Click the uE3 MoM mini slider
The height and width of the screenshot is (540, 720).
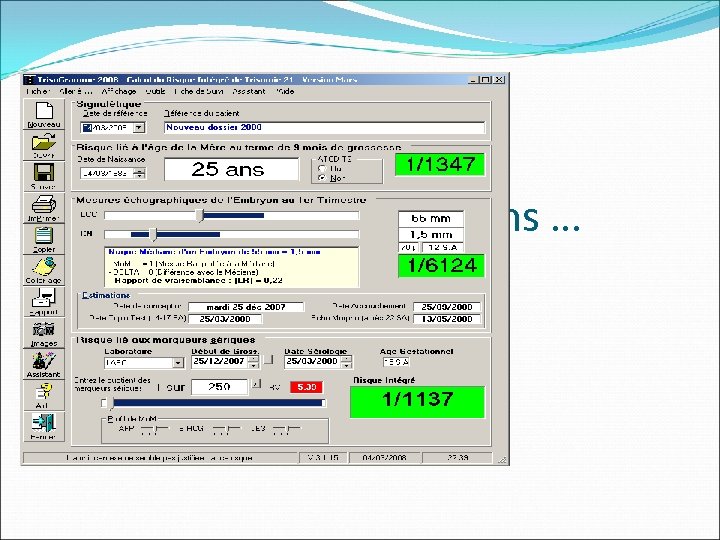tap(287, 428)
